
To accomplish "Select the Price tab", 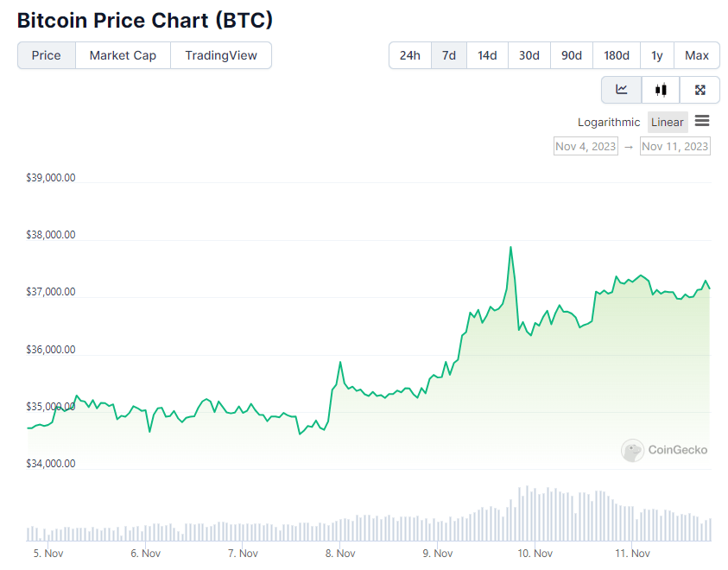I will click(47, 55).
